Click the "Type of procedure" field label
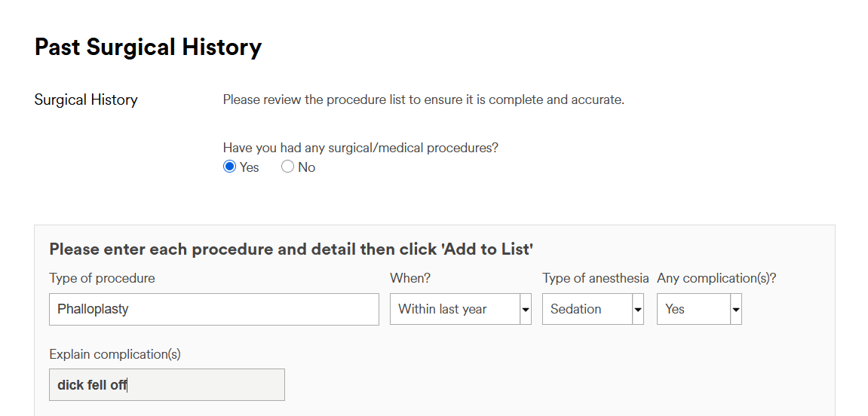 pyautogui.click(x=102, y=278)
